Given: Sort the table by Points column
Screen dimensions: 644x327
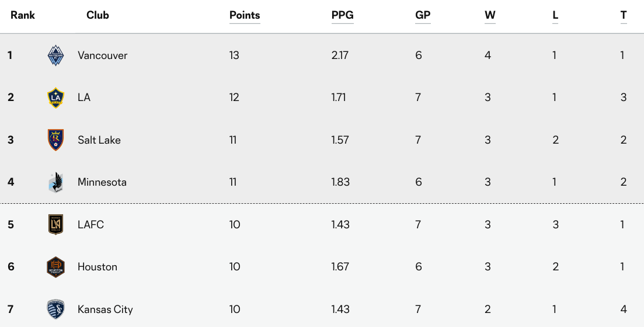Looking at the screenshot, I should point(245,15).
